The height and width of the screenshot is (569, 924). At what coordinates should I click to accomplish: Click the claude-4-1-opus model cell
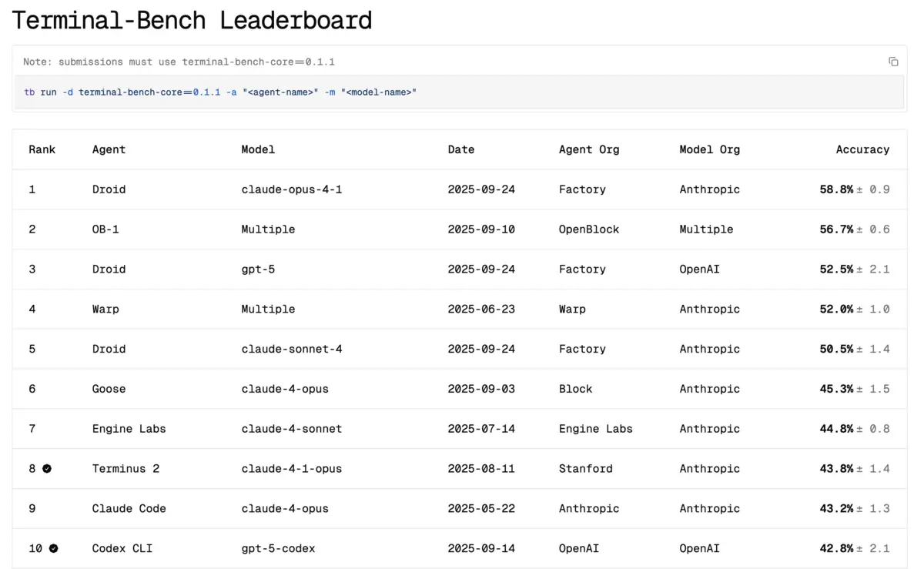click(x=292, y=468)
